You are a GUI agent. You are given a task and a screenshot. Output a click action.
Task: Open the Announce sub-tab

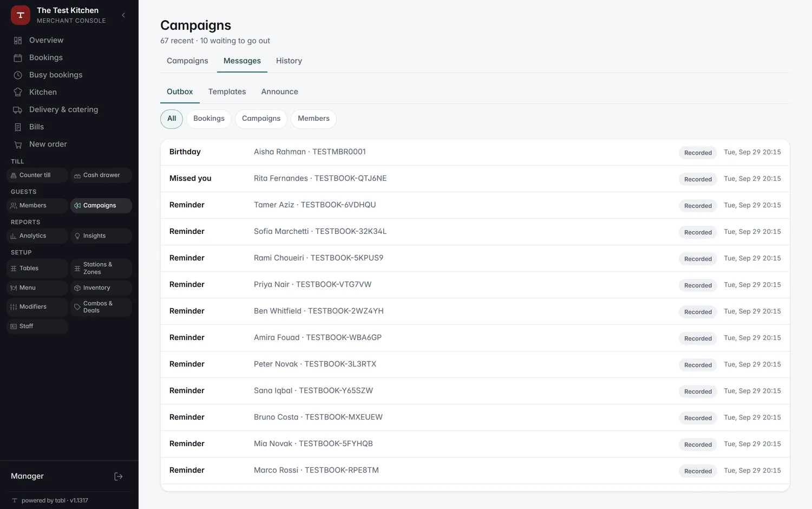point(279,92)
